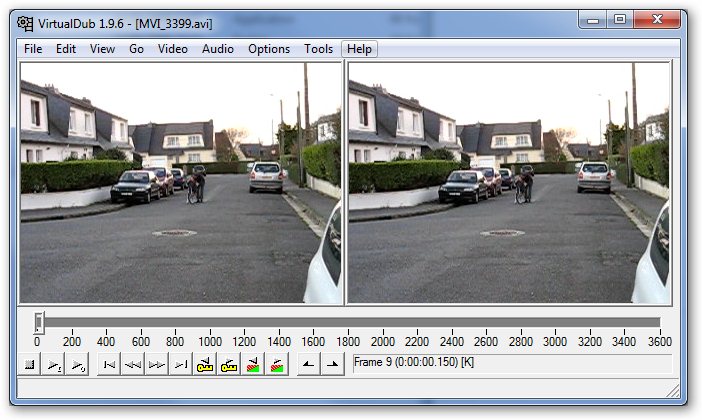Image resolution: width=702 pixels, height=420 pixels.
Task: Jump to the start of the video
Action: (109, 364)
